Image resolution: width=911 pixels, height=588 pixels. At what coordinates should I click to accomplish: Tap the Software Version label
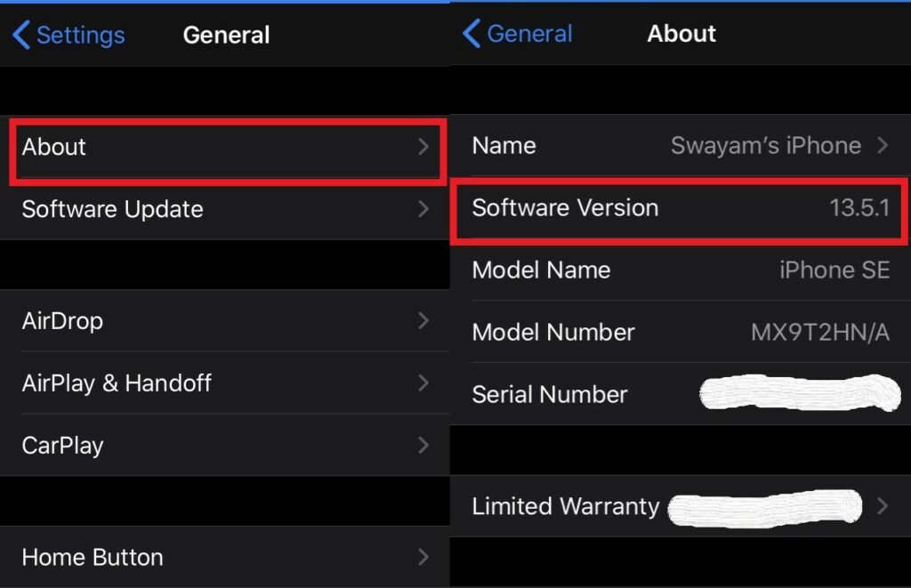565,208
